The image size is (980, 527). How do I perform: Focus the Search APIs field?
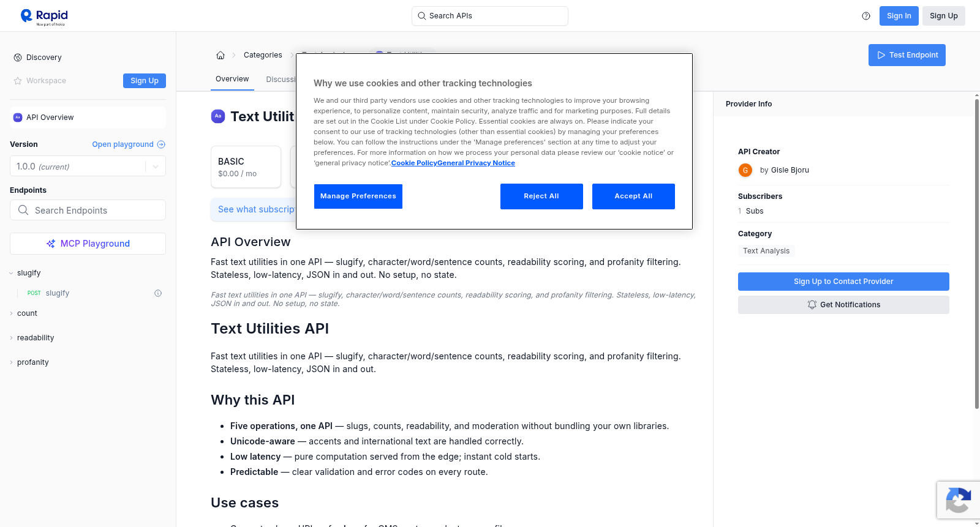(x=490, y=16)
